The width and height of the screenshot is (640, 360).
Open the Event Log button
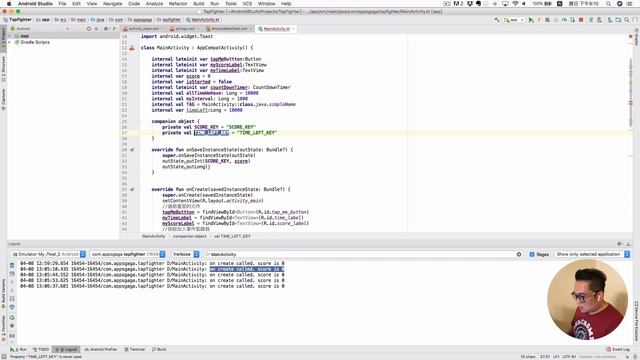coord(618,349)
